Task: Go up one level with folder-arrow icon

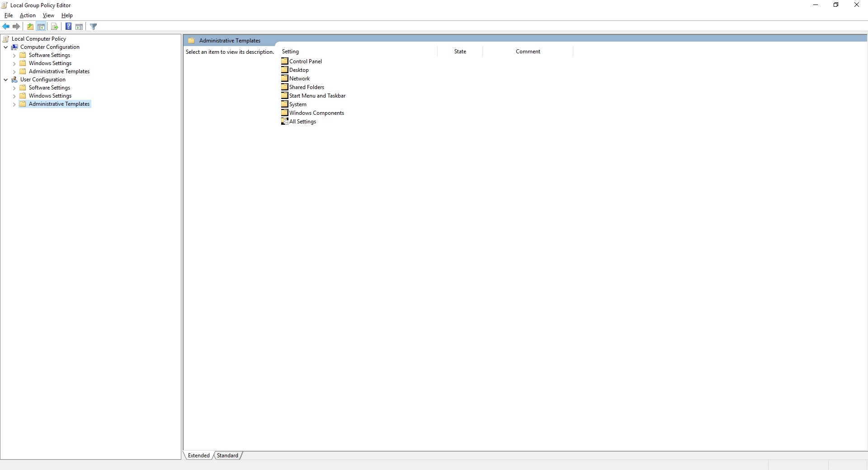Action: [30, 27]
